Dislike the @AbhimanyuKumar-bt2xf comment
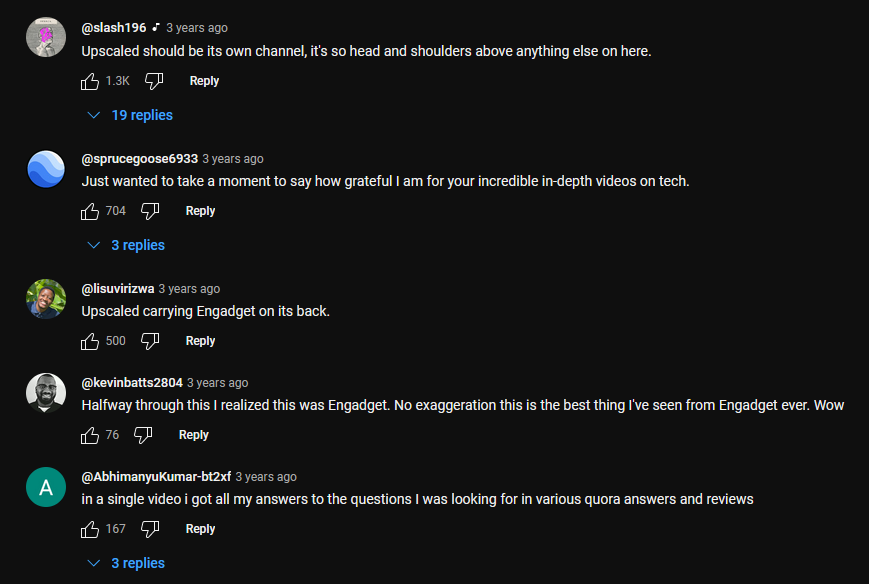The height and width of the screenshot is (584, 869). pos(150,529)
